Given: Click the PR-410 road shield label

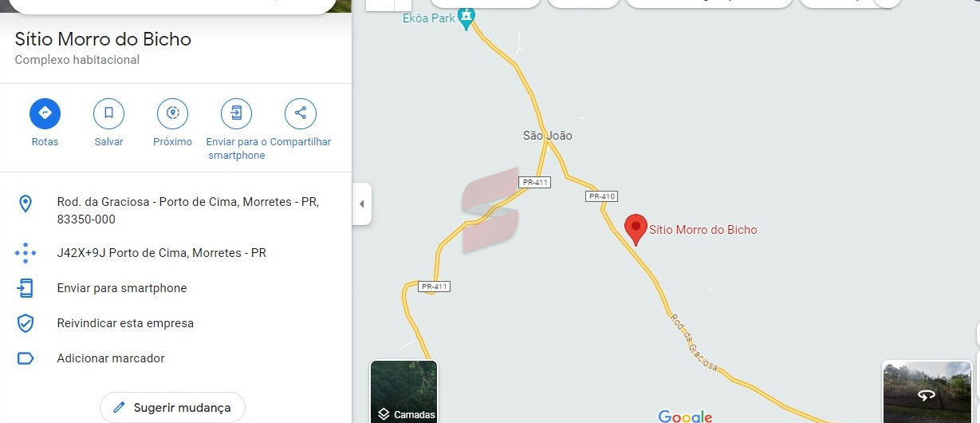Looking at the screenshot, I should [x=601, y=196].
